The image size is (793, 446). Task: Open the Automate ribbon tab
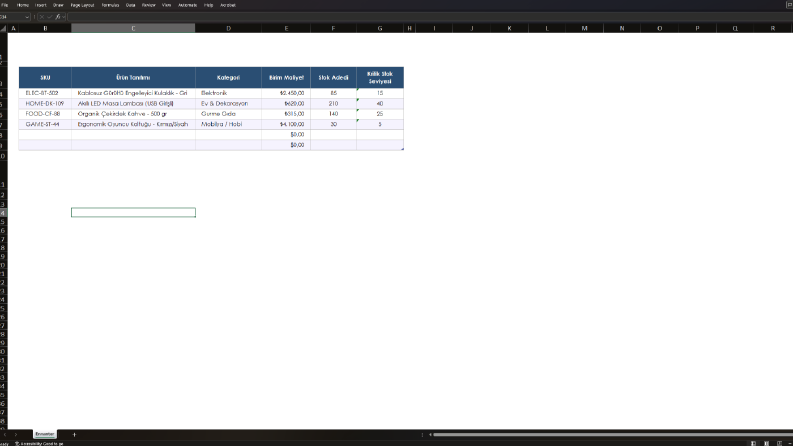[188, 5]
